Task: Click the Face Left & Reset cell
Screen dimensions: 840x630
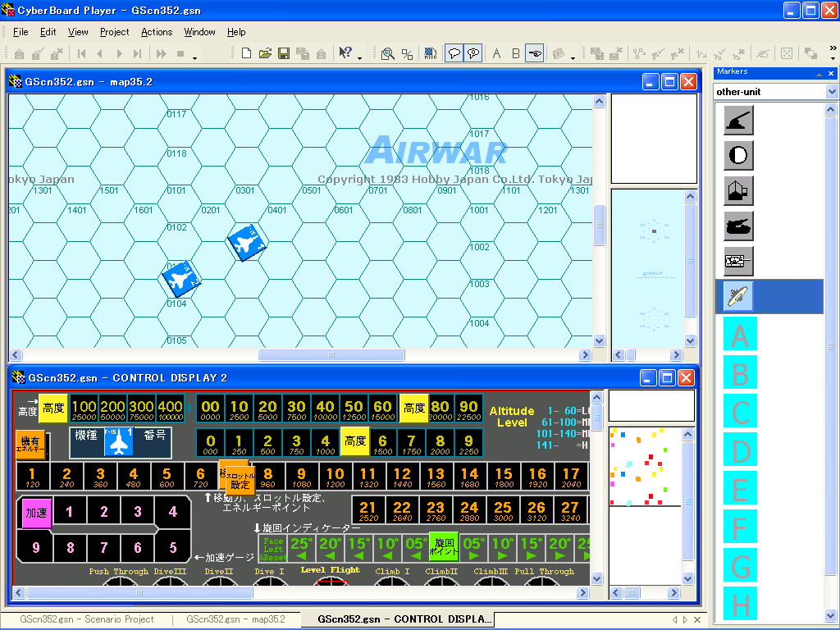Action: tap(272, 549)
